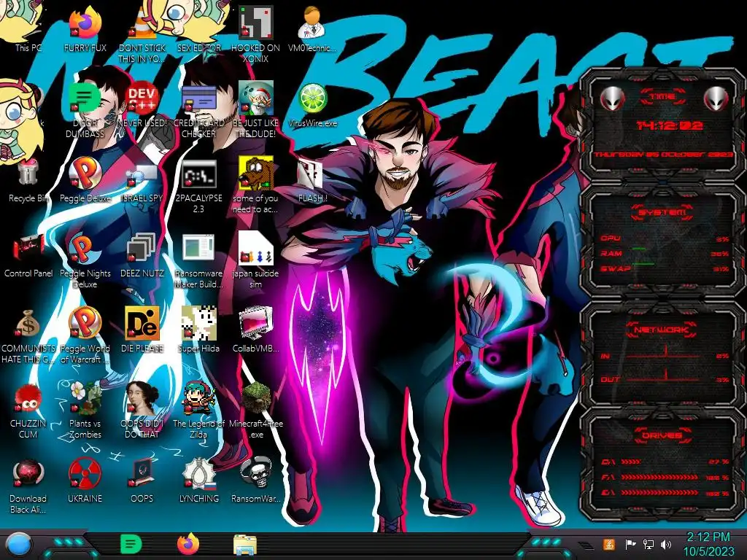This screenshot has width=747, height=560.
Task: Click the RAM usage row in the widget
Action: [665, 254]
